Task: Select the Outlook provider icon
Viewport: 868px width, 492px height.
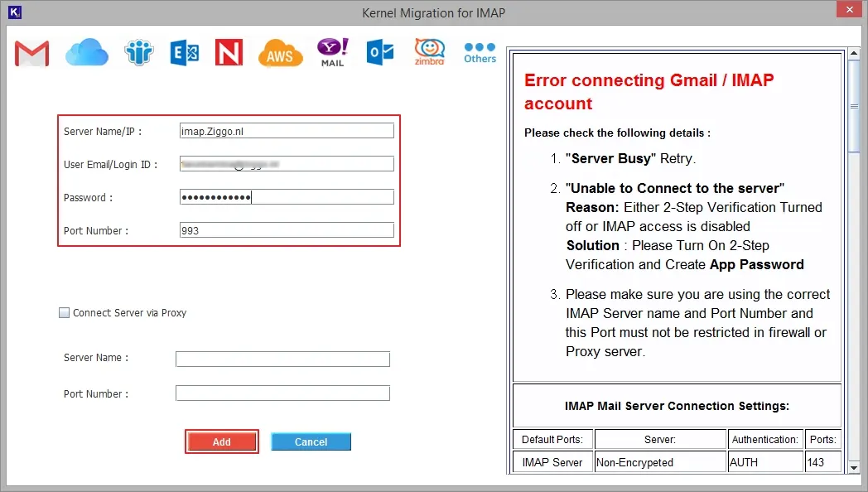Action: pyautogui.click(x=380, y=52)
